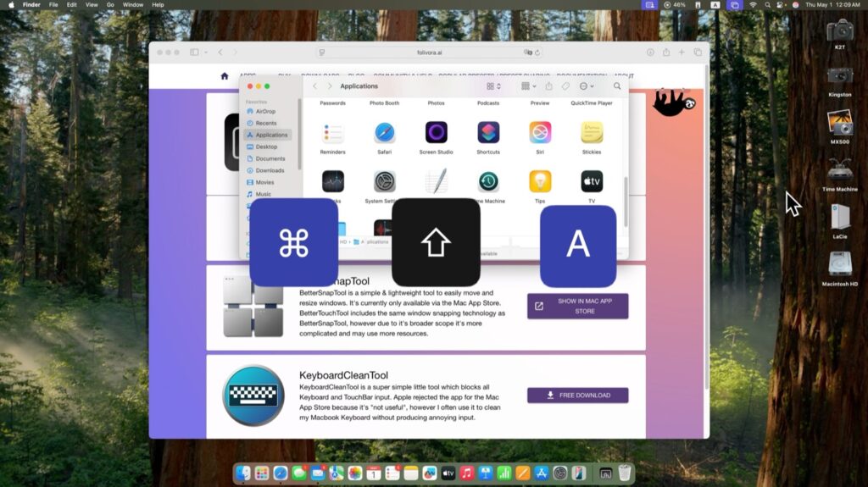868x487 pixels.
Task: Click the FREE DOWNLOAD button
Action: 577,396
